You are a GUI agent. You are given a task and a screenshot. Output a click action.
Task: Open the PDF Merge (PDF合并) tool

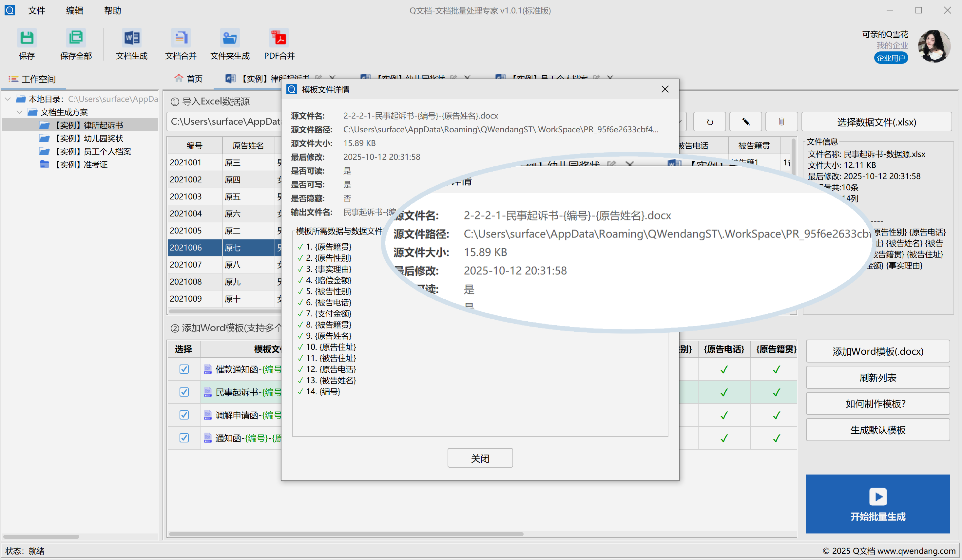279,38
